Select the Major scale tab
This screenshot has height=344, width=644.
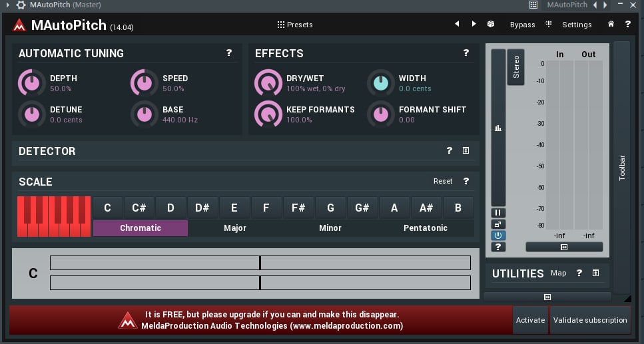coord(235,228)
